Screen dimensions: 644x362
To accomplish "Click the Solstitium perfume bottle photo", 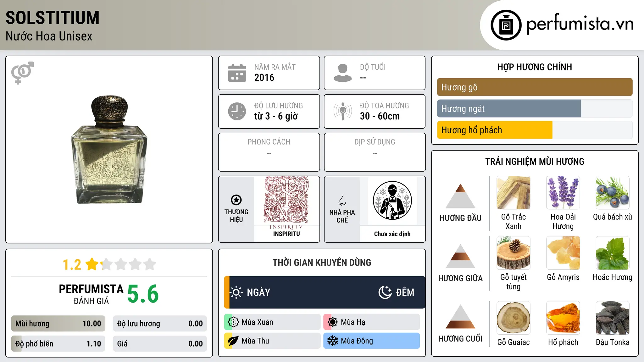I will tap(109, 150).
